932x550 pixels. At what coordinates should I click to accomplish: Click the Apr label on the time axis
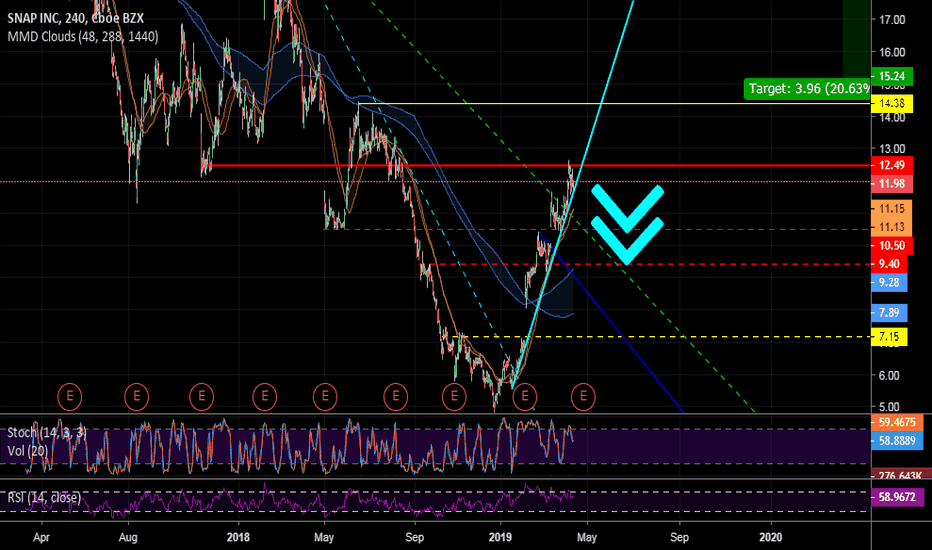click(x=42, y=538)
